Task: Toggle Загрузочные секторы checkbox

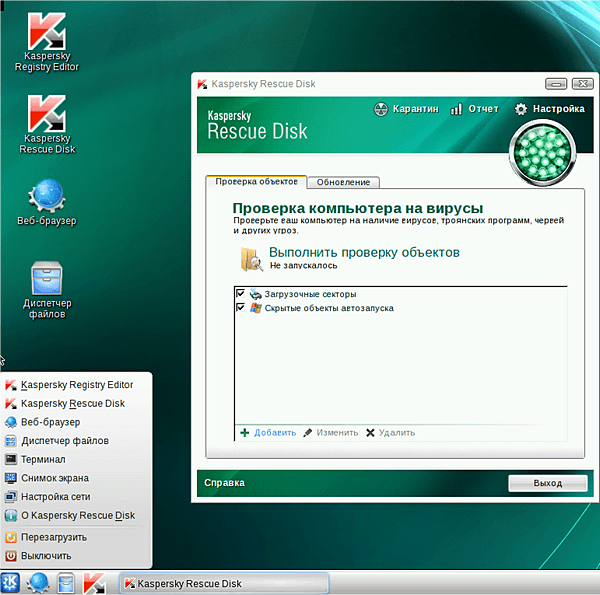Action: click(x=240, y=294)
